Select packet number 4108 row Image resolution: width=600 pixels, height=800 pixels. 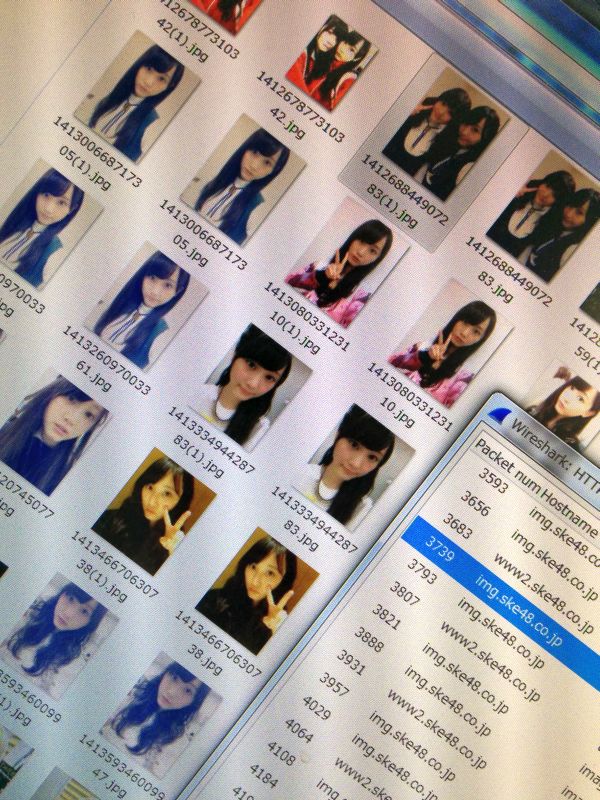tap(281, 754)
